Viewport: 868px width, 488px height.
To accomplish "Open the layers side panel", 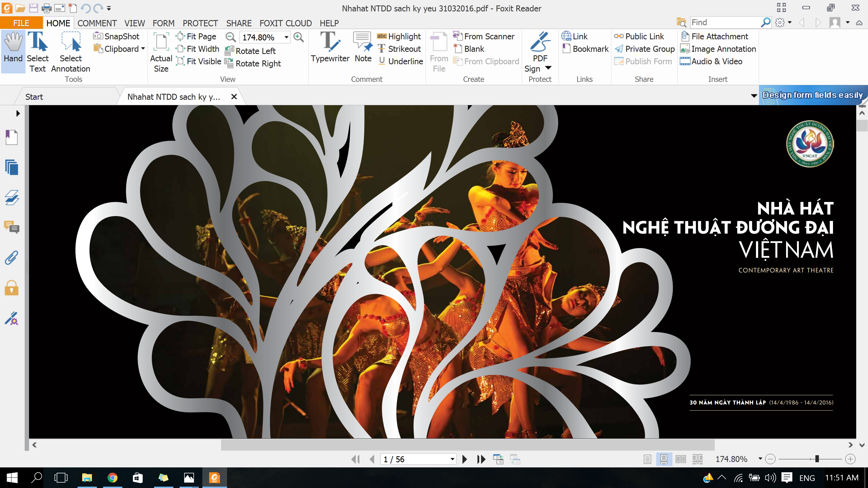I will [x=11, y=198].
